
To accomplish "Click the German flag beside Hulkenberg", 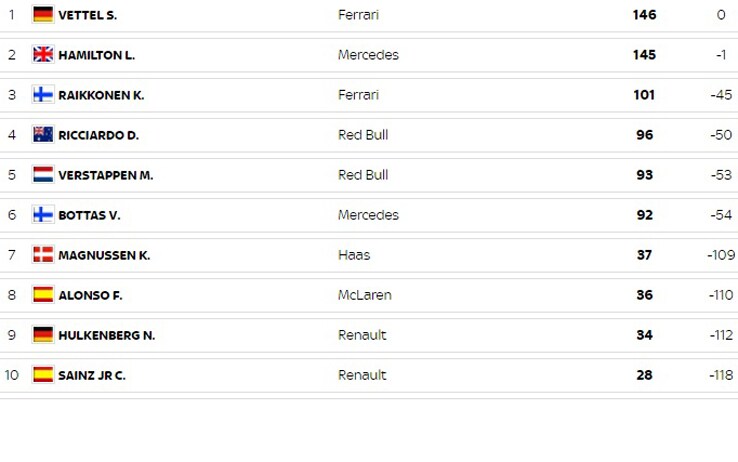I will [x=43, y=335].
